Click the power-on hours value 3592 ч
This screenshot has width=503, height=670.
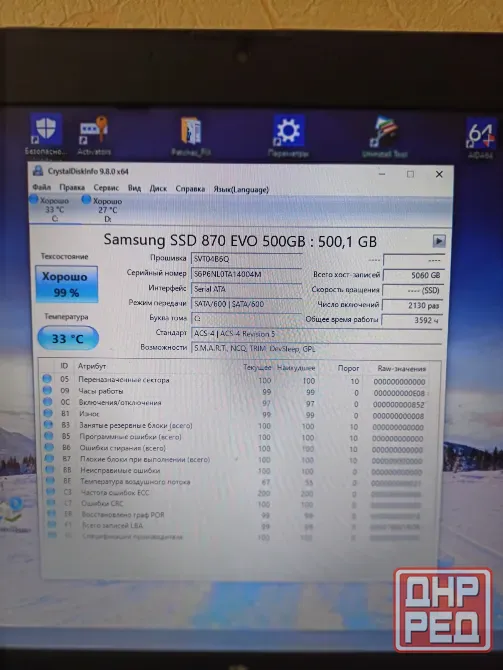pyautogui.click(x=412, y=320)
